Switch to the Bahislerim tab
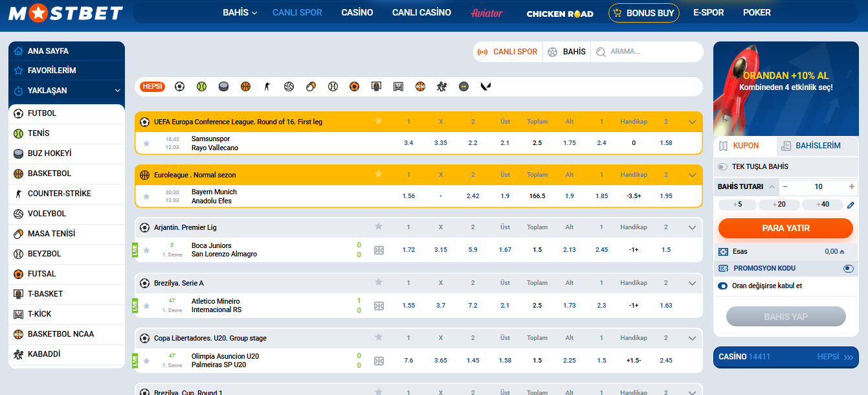Viewport: 868px width, 395px height. click(x=810, y=146)
